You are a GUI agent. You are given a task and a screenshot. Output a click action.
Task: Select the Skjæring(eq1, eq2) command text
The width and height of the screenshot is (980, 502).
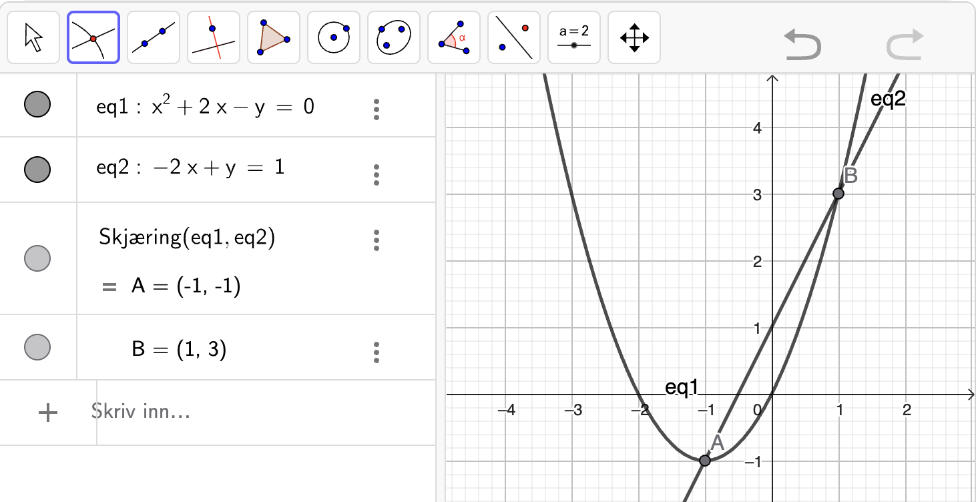187,238
